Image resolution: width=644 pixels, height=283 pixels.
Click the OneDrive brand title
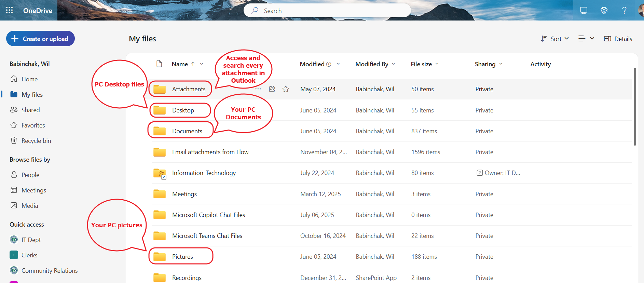click(38, 11)
